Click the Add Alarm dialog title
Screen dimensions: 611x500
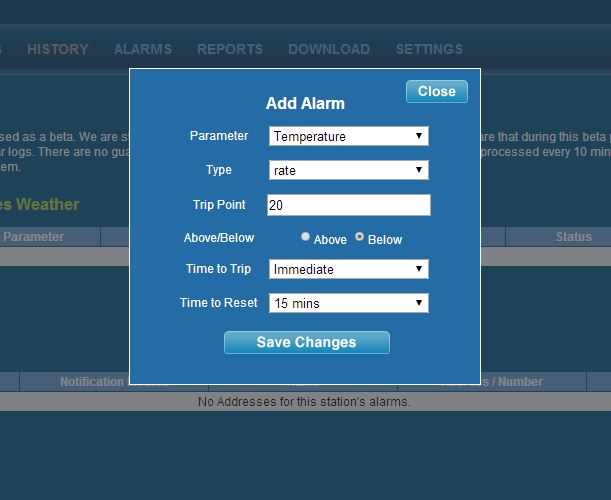click(x=305, y=104)
